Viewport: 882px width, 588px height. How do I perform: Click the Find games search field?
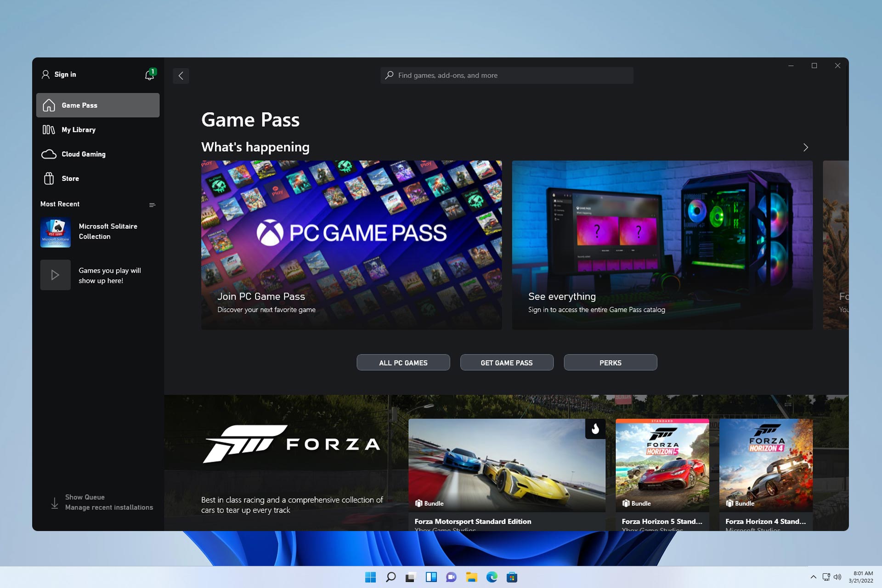[505, 75]
